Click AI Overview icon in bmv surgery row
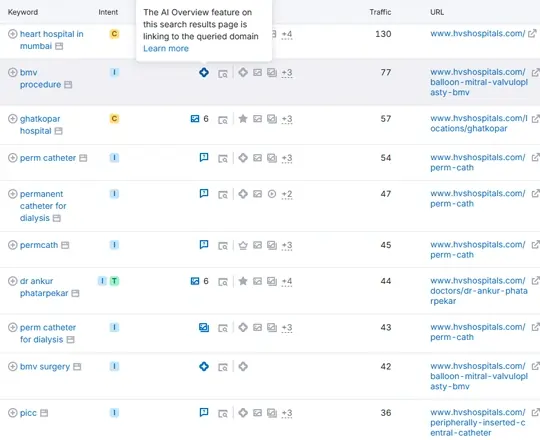The image size is (540, 440). (x=204, y=366)
